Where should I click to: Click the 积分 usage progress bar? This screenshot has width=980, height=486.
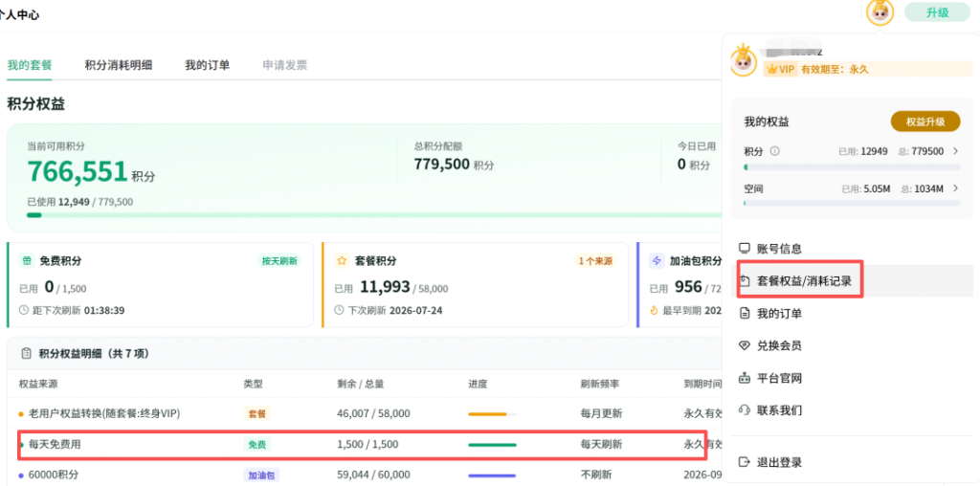pos(852,167)
